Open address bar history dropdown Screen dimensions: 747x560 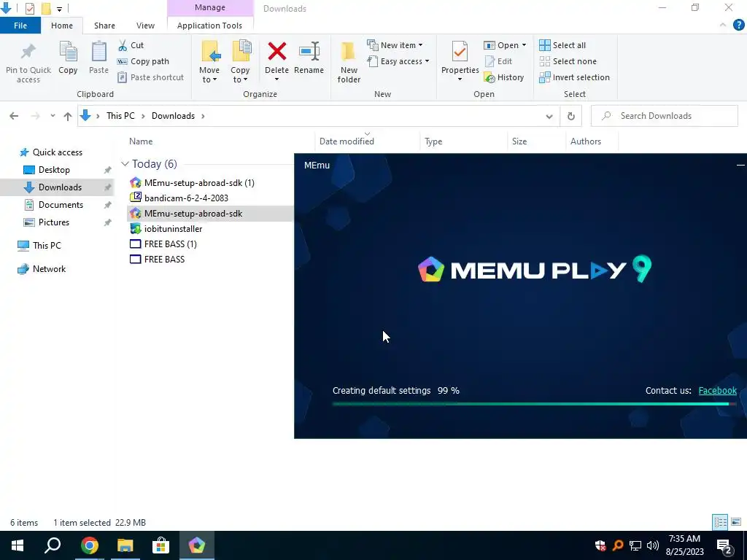(x=549, y=116)
